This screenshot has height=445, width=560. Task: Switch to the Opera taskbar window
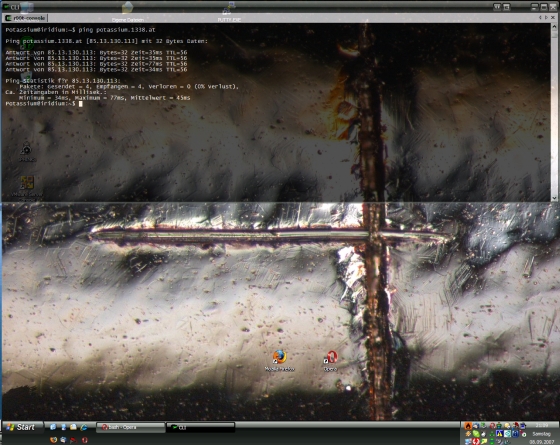pyautogui.click(x=131, y=427)
